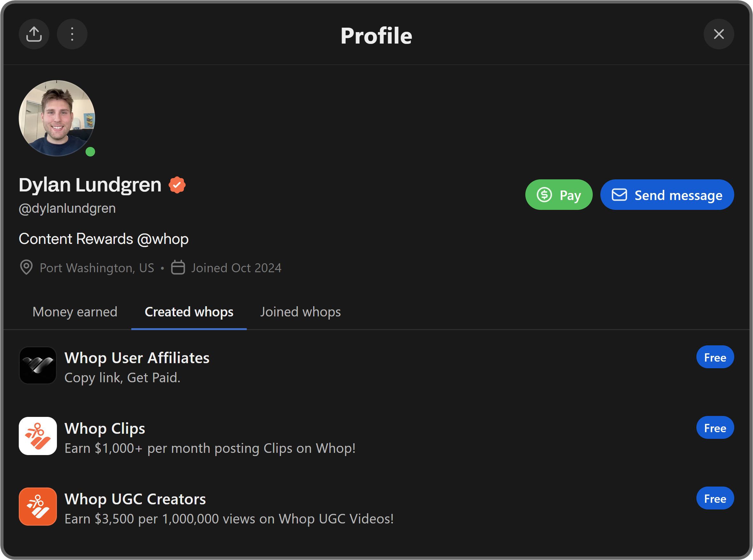Click the Send message button
The image size is (753, 560).
(x=667, y=195)
